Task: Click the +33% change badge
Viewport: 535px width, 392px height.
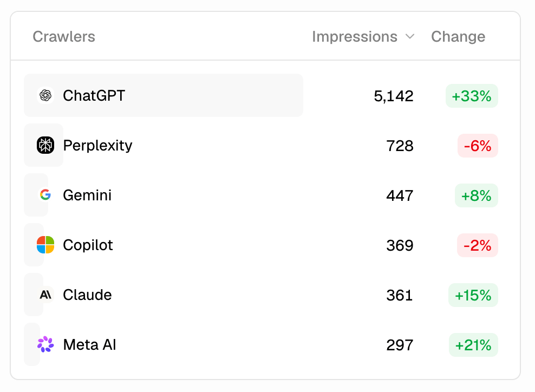Action: click(x=472, y=96)
